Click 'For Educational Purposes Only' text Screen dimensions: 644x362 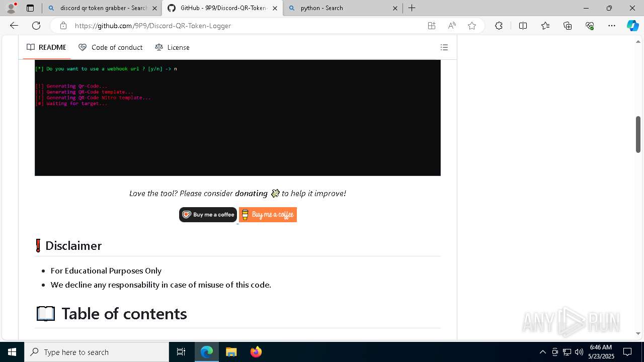coord(106,271)
